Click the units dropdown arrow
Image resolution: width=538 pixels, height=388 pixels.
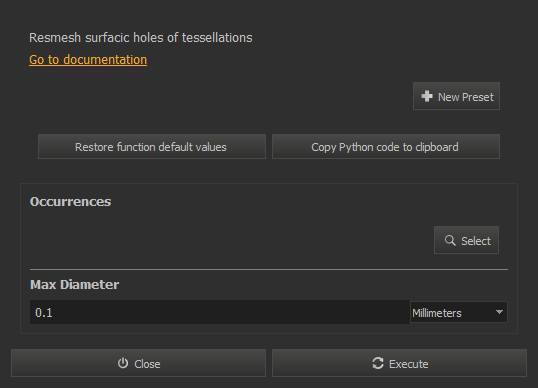[499, 312]
